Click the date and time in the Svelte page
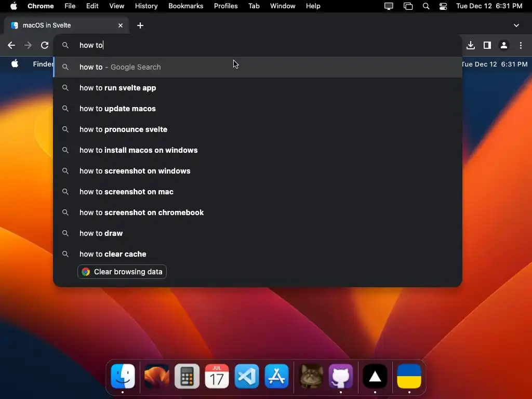Screen dimensions: 532x399 [495, 64]
